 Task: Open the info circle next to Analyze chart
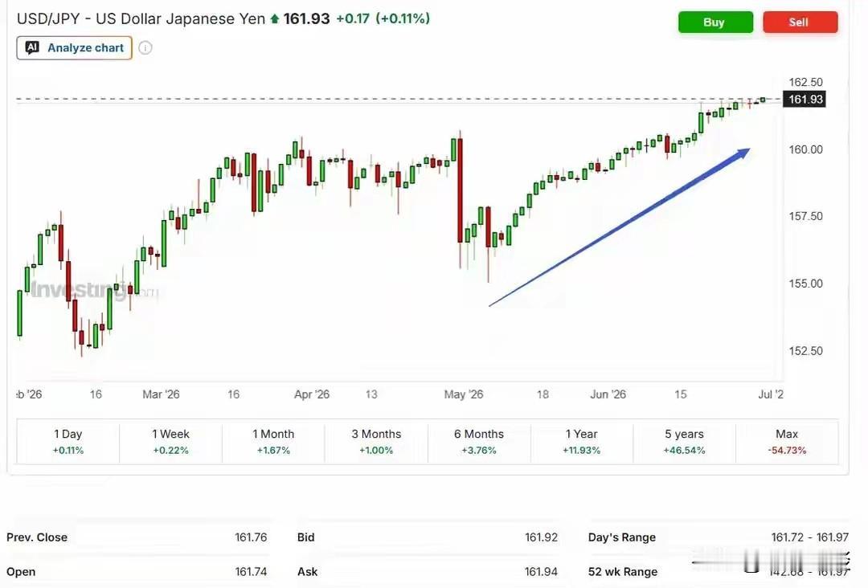click(145, 47)
